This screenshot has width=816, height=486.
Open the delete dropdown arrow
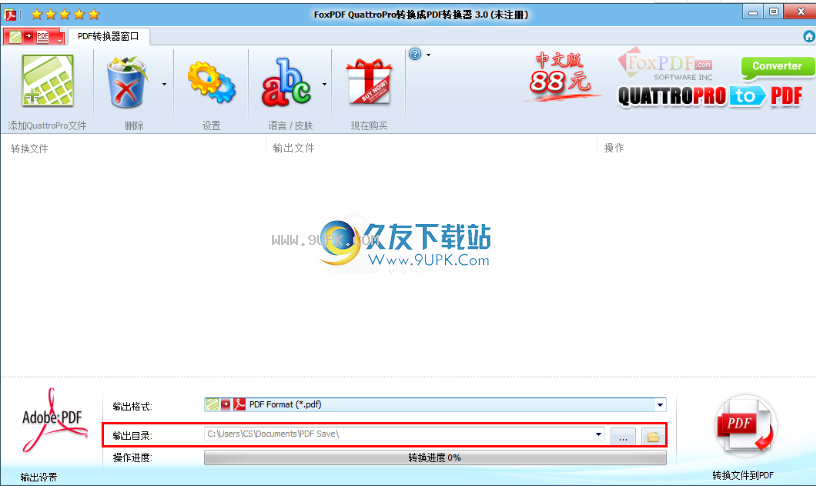point(164,84)
